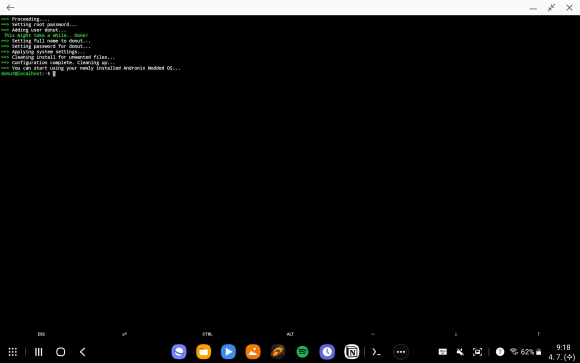Check the 62% battery indicator
This screenshot has height=363, width=580.
pos(531,352)
